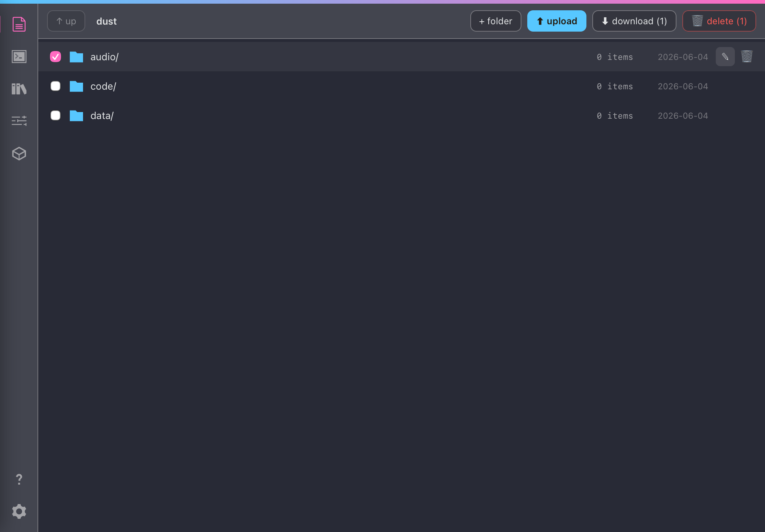Uncheck the audio folder checkbox
Screen dimensions: 765x532
pyautogui.click(x=55, y=57)
